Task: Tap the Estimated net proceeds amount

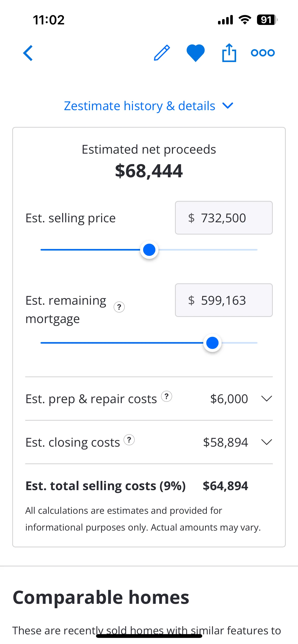Action: 149,171
